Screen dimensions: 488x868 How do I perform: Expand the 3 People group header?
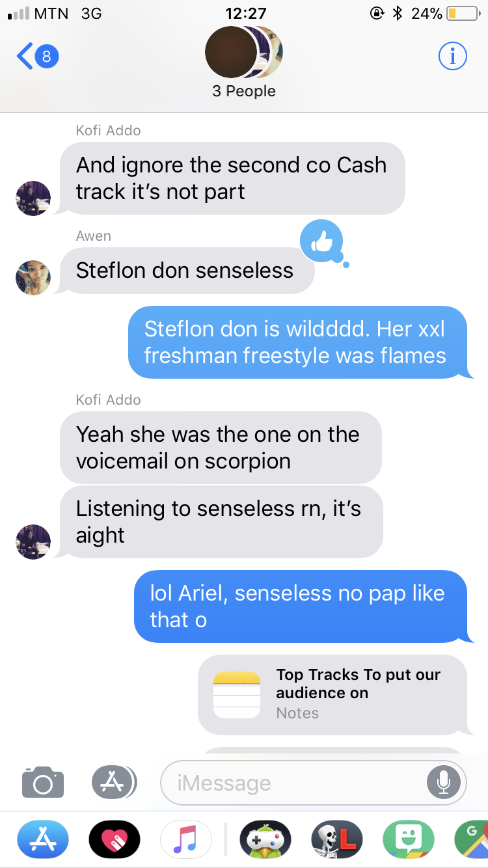coord(244,62)
